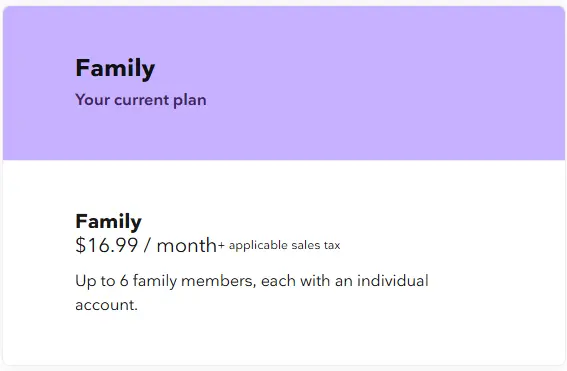
Task: Click the bold Family heading in purple banner
Action: (x=115, y=69)
